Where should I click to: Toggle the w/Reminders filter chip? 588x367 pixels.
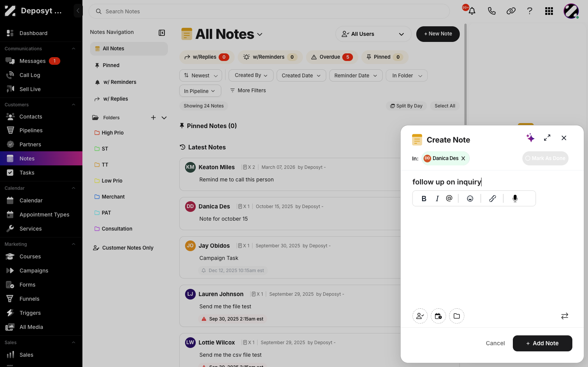[270, 57]
